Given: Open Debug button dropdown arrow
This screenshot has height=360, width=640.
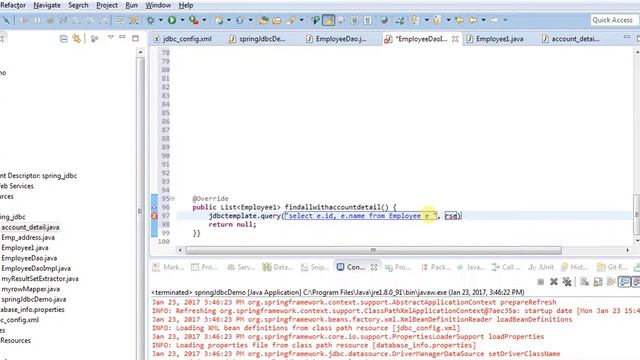Looking at the screenshot, I should (160, 20).
